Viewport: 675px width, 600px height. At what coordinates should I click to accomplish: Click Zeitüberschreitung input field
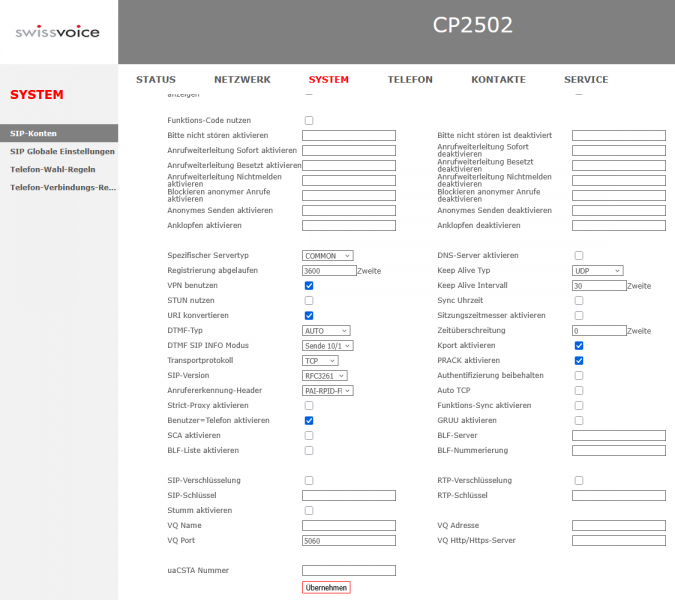(x=599, y=331)
